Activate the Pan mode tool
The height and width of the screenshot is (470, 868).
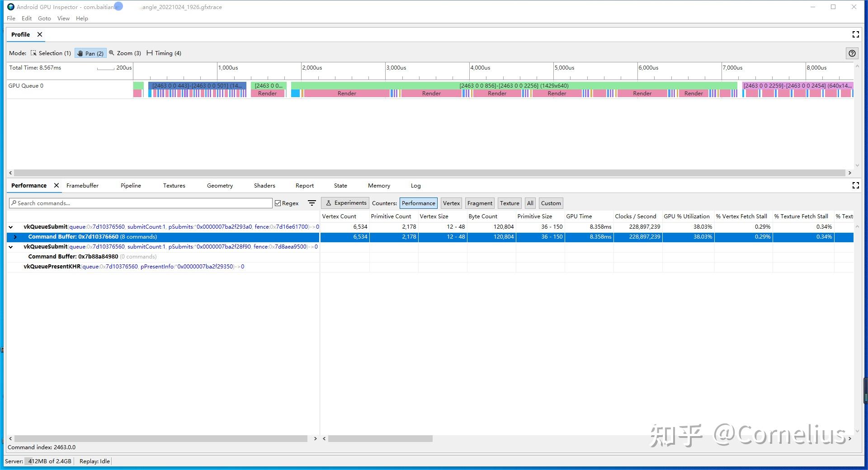click(x=90, y=53)
